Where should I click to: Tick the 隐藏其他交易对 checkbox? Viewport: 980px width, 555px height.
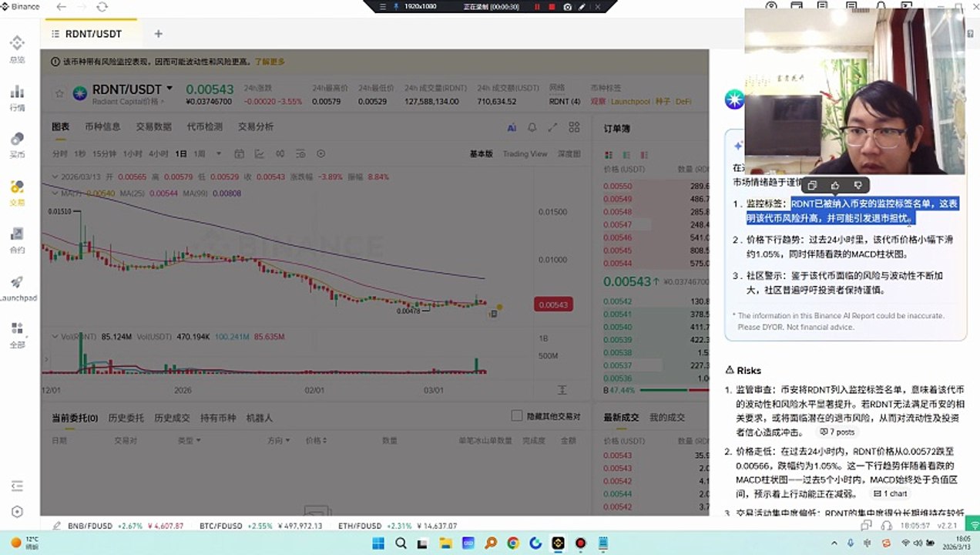point(517,416)
